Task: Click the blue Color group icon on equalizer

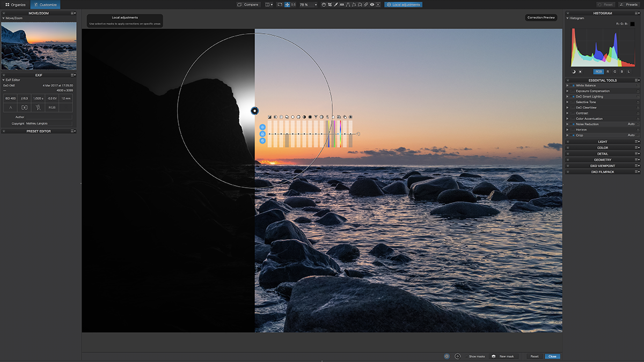Action: [x=262, y=134]
